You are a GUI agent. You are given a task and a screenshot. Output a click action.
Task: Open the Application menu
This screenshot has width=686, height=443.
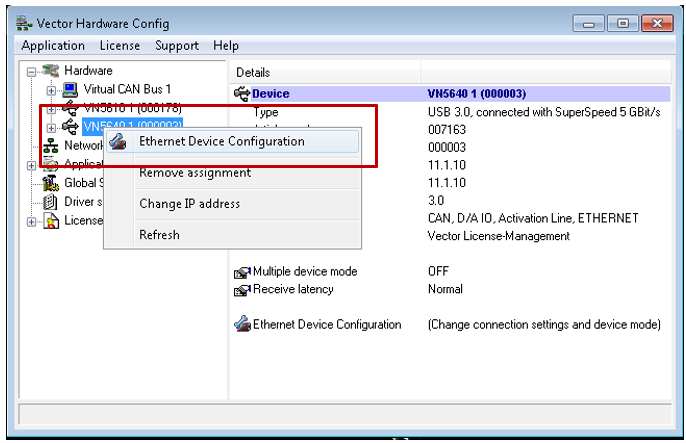click(53, 45)
